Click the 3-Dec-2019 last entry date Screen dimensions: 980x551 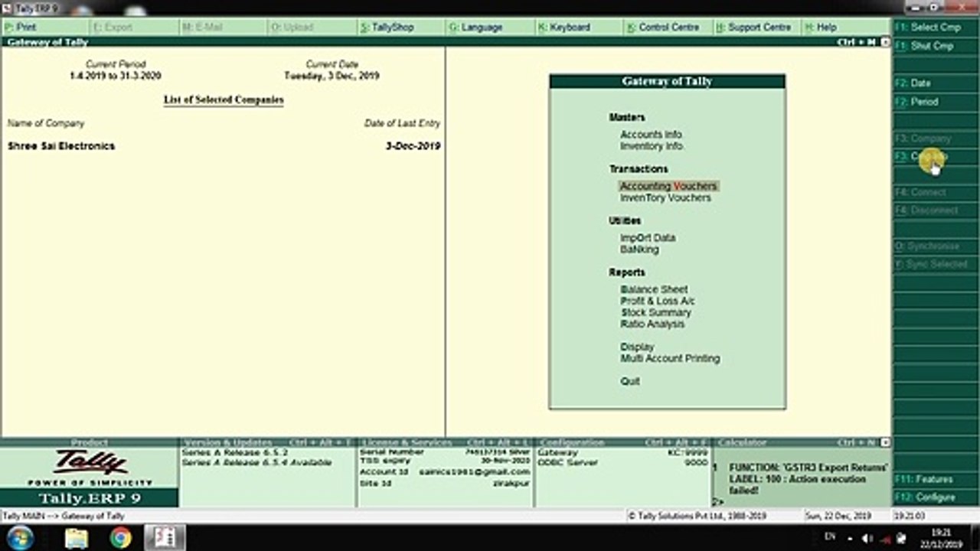[413, 146]
